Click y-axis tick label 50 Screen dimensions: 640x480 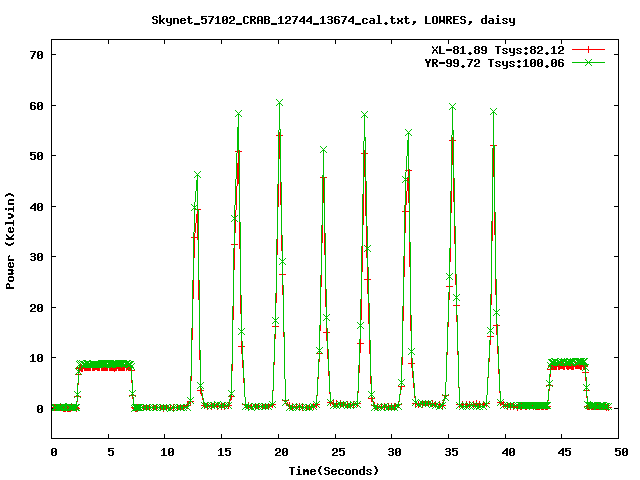[x=36, y=156]
